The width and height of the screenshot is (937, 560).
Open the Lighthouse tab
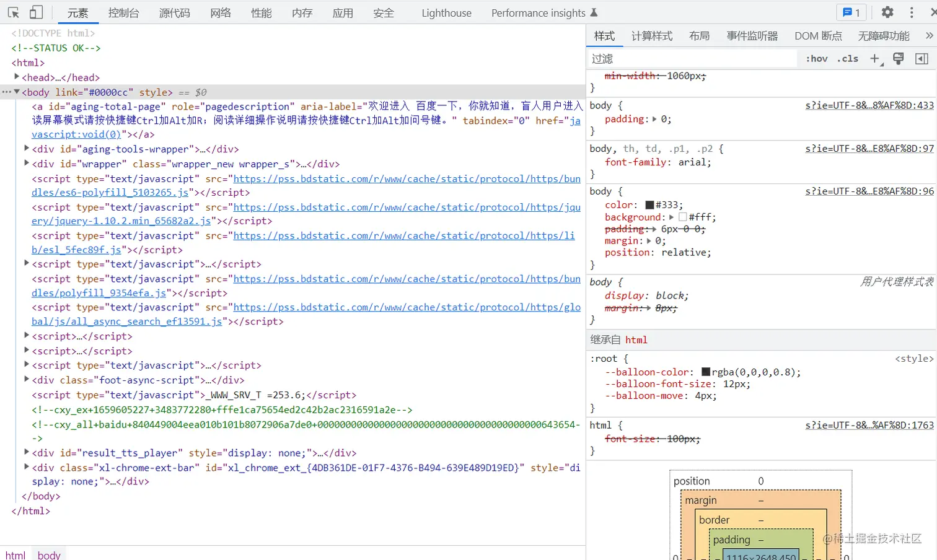point(446,13)
